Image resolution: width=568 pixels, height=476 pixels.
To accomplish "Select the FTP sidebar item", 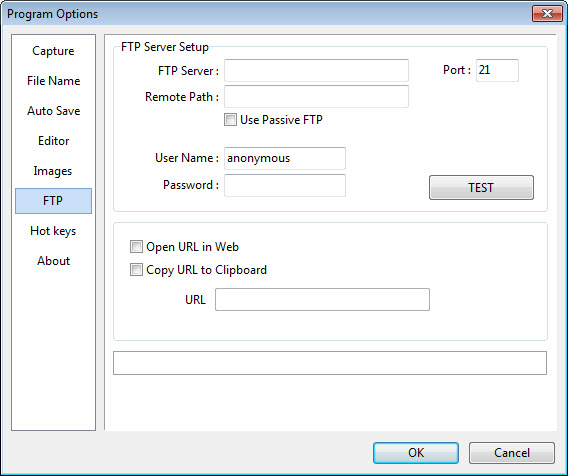I will tap(53, 201).
